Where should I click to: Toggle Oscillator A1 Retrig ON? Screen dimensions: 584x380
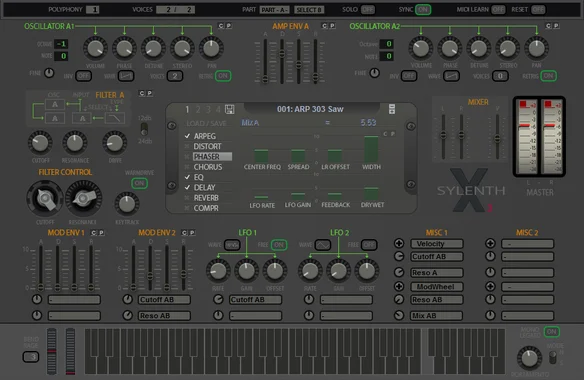[223, 76]
